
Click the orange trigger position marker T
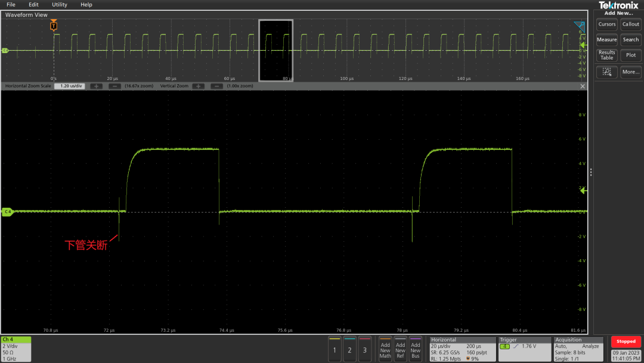click(x=54, y=26)
